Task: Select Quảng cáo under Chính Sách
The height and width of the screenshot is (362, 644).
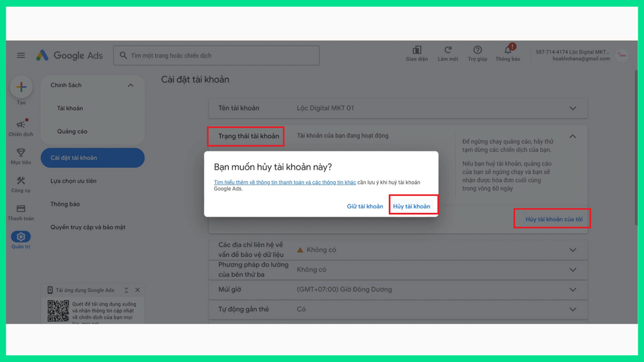Action: coord(72,131)
